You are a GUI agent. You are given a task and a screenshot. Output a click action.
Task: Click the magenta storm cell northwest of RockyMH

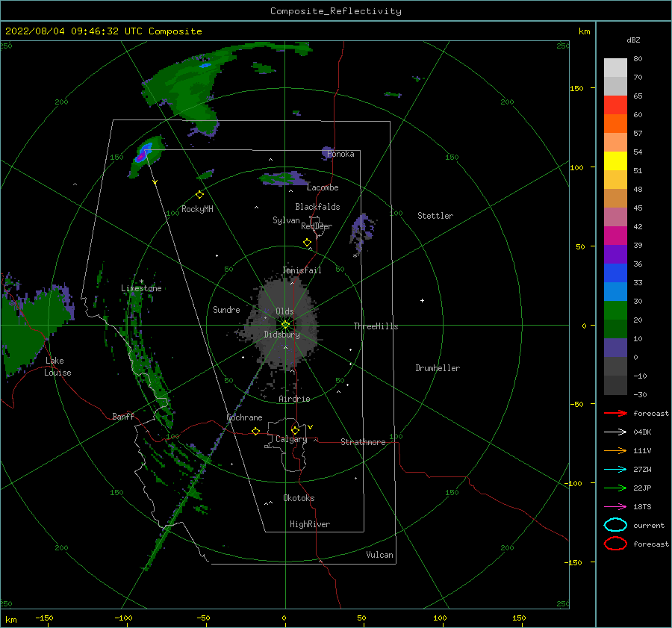(140, 158)
